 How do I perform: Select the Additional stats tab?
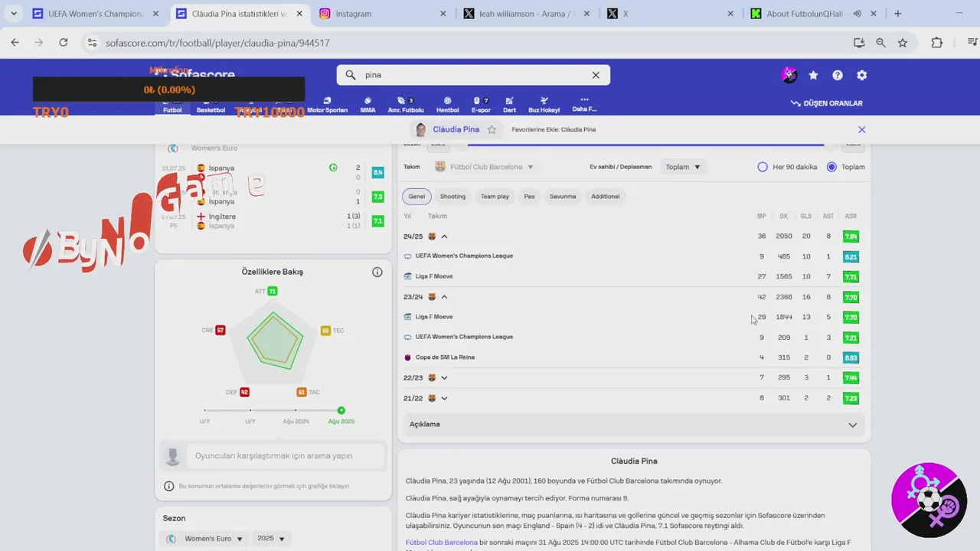(606, 197)
